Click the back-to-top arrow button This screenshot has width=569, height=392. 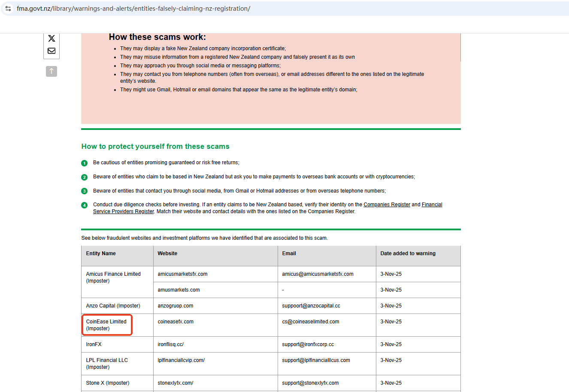(51, 71)
